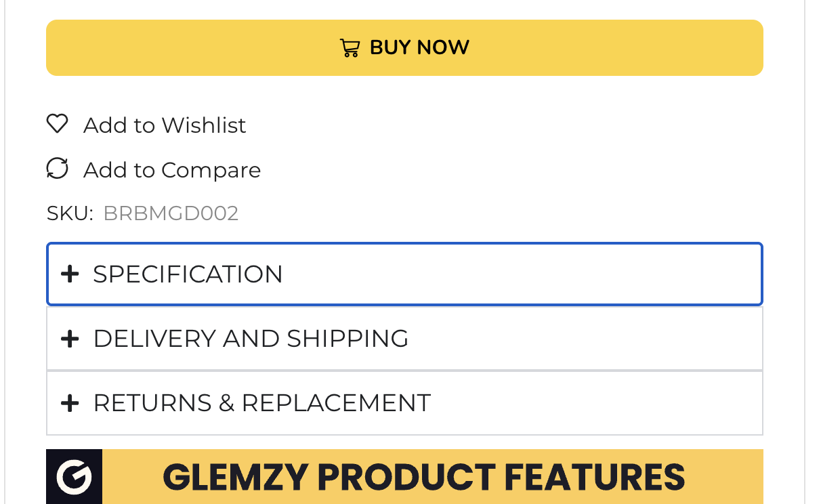Click the BUY NOW text label
The height and width of the screenshot is (504, 821).
tap(419, 47)
